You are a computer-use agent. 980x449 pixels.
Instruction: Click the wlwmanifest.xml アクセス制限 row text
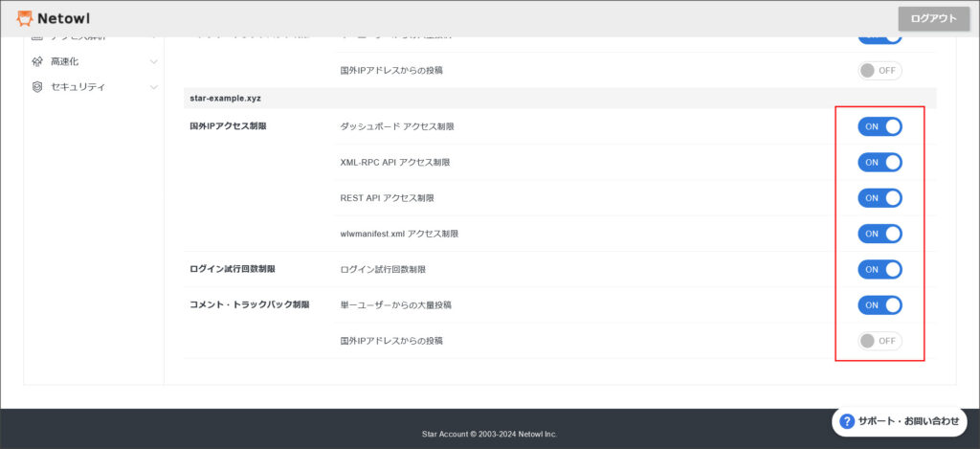399,234
